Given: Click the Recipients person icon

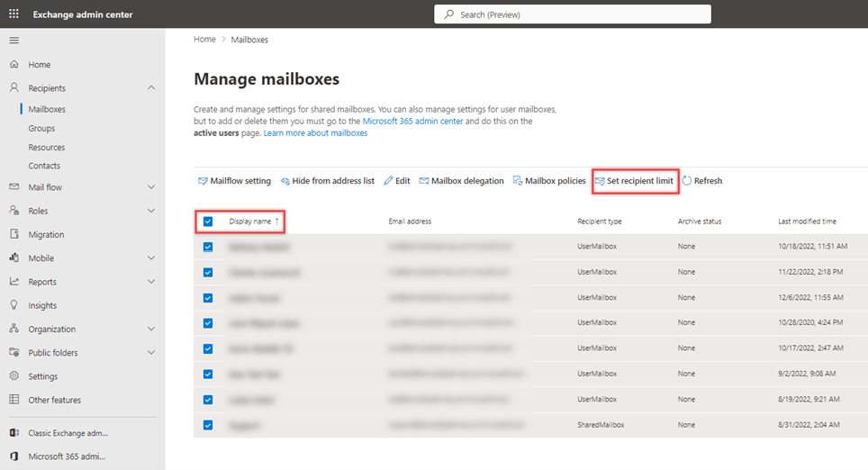Looking at the screenshot, I should [x=14, y=87].
